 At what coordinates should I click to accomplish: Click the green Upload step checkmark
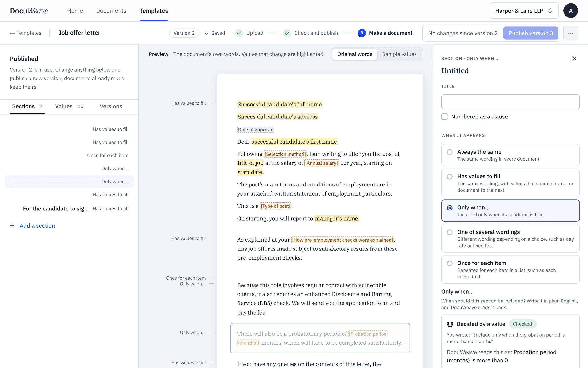click(x=239, y=33)
